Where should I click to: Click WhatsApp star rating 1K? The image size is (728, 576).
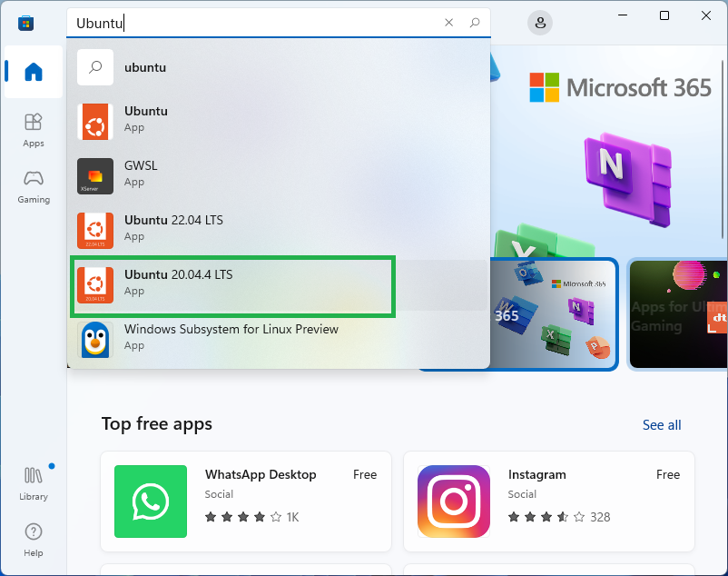click(x=252, y=517)
